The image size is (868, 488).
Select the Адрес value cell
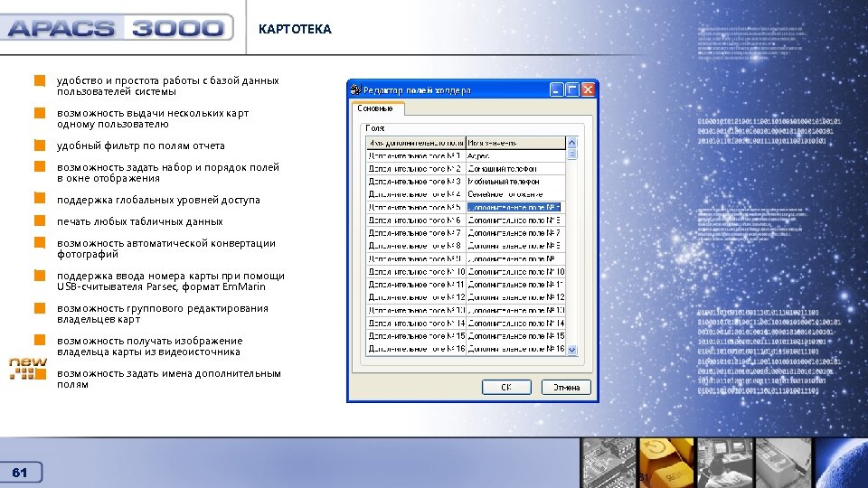(515, 156)
